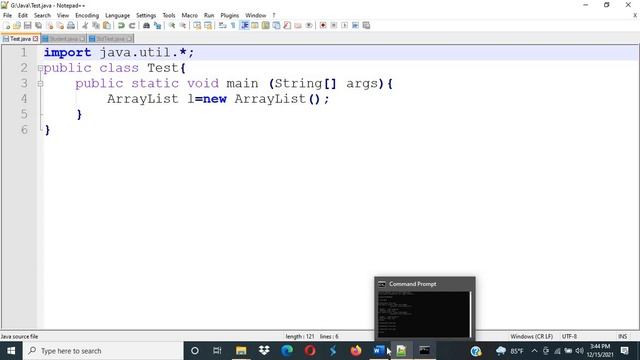The width and height of the screenshot is (640, 360).
Task: Redo the last edit
Action: pos(132,25)
